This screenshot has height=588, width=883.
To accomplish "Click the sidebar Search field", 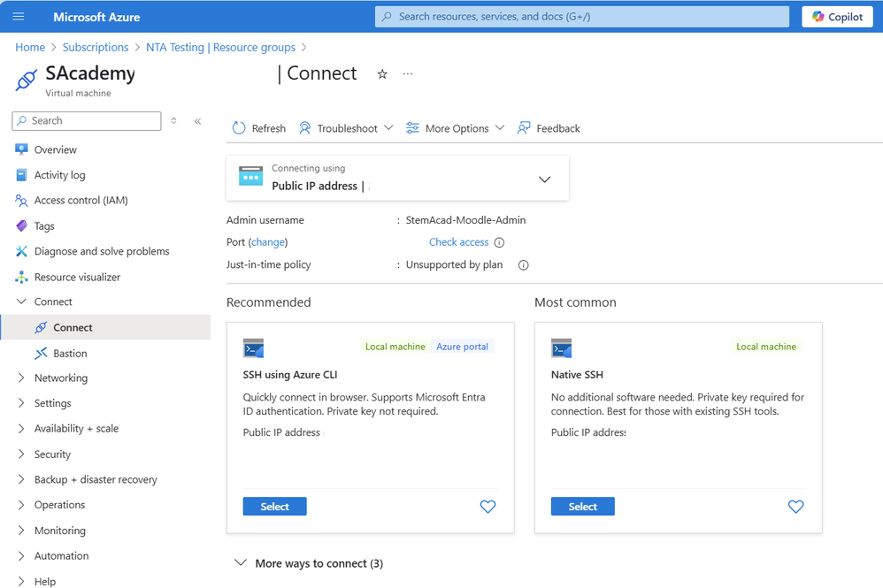I will point(87,120).
